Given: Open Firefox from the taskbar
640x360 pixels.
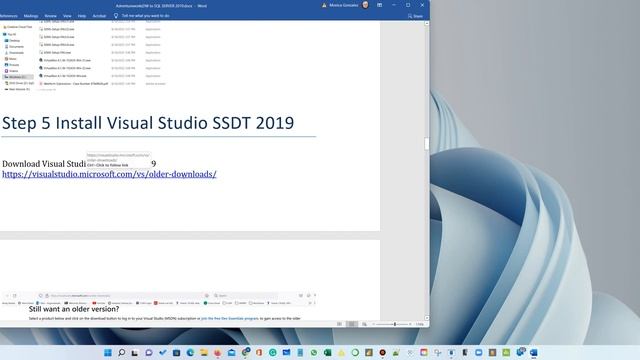Looking at the screenshot, I should 218,352.
